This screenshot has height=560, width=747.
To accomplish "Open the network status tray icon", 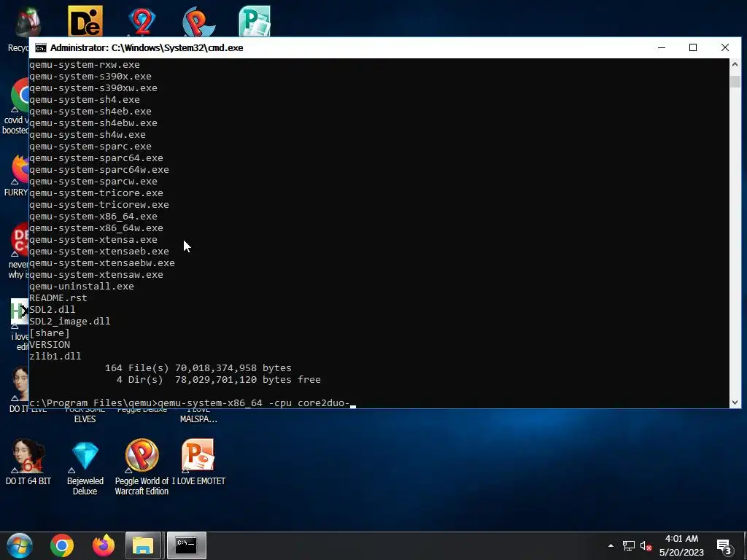I will tap(629, 545).
